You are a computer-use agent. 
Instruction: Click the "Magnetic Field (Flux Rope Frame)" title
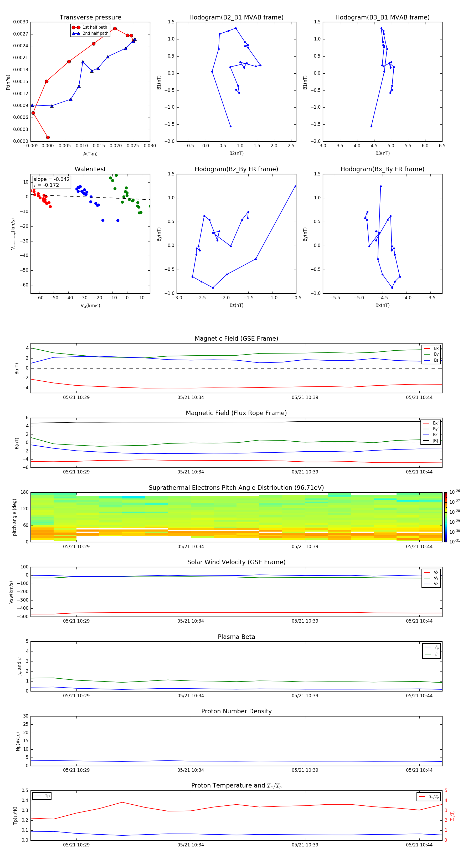(x=236, y=413)
